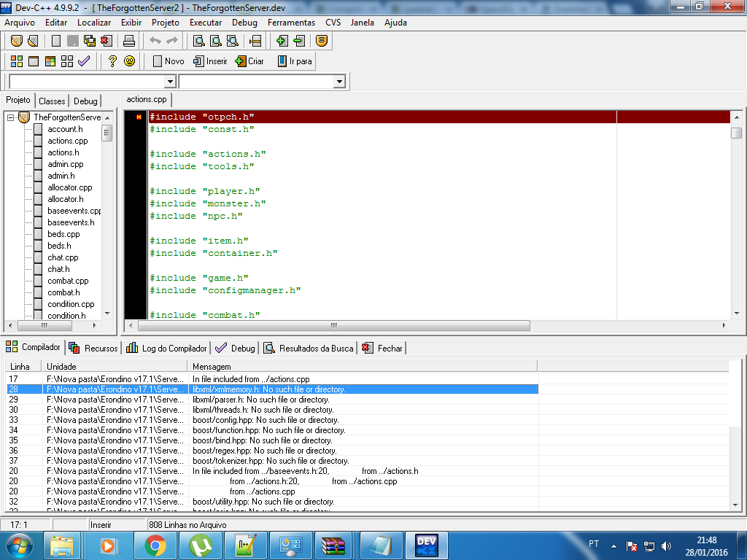Click the Mensagem column header

point(363,366)
